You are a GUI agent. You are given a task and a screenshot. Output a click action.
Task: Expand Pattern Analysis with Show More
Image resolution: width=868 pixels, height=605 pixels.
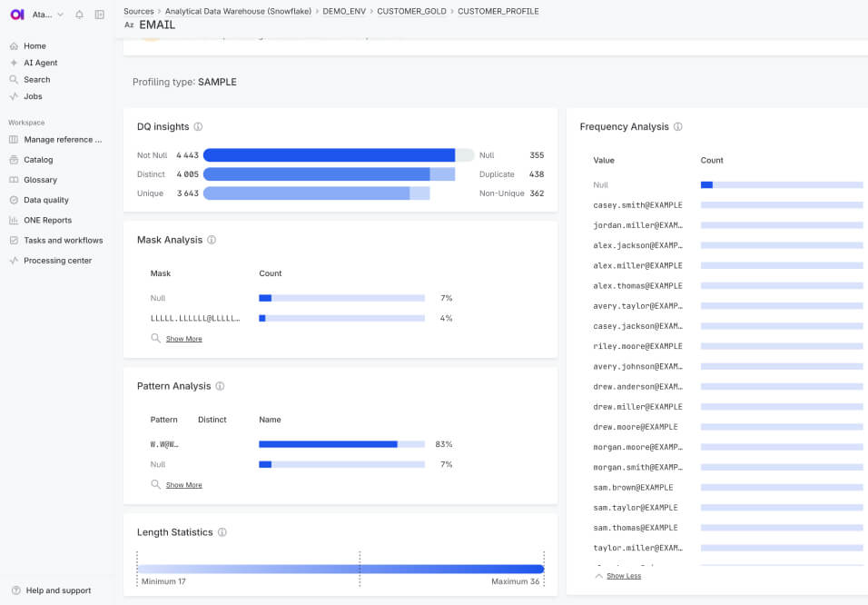(183, 485)
